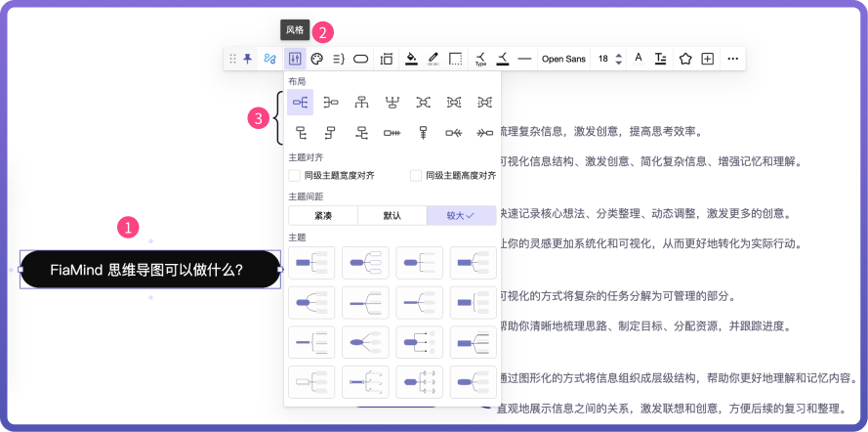Enable 同级主题高度对齐 checkbox
Image resolution: width=868 pixels, height=432 pixels.
(416, 176)
